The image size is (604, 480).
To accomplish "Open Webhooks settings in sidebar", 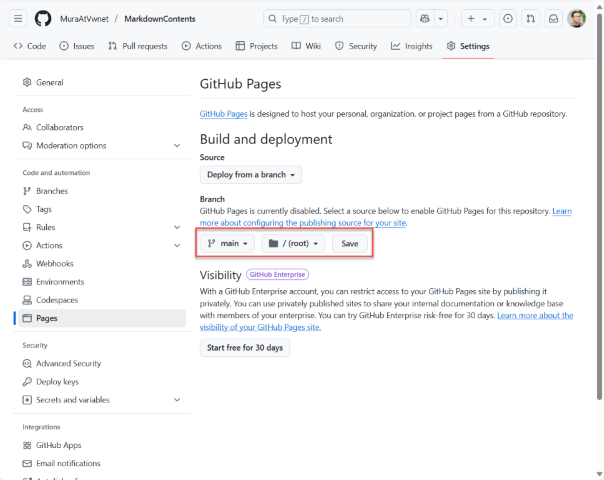I will point(100,263).
